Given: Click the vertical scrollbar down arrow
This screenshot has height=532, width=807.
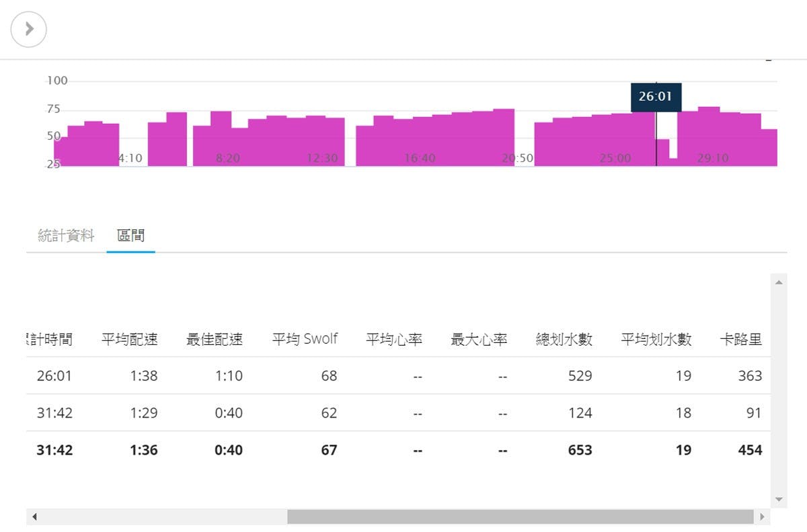Looking at the screenshot, I should (779, 499).
